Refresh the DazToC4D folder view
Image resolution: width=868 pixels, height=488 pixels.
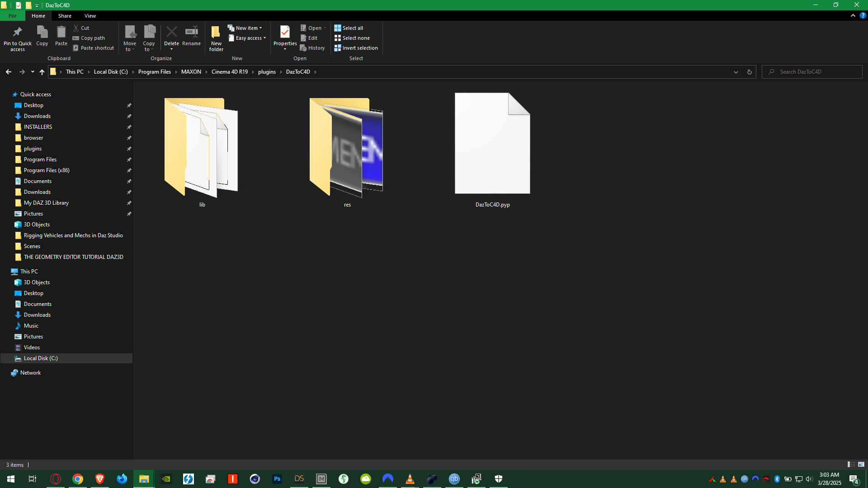click(749, 72)
